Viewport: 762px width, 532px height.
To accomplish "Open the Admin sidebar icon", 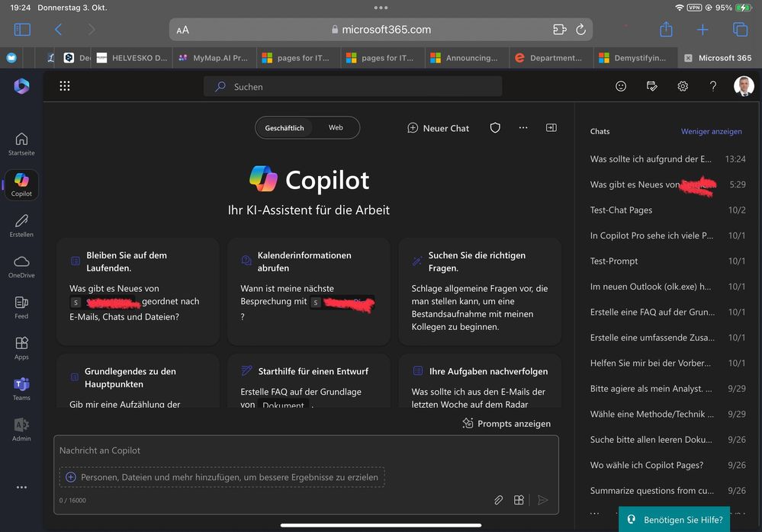I will (x=21, y=430).
